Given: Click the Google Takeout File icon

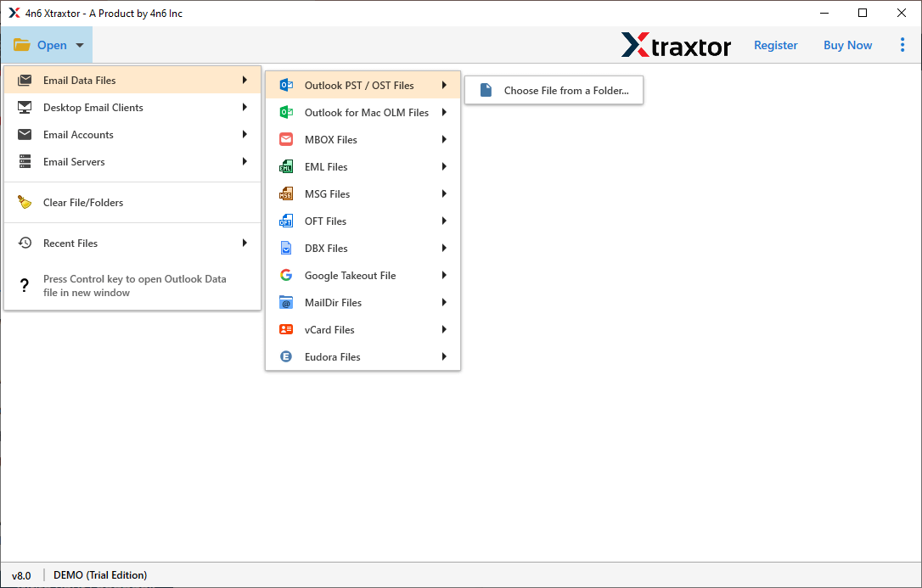Looking at the screenshot, I should (x=287, y=275).
